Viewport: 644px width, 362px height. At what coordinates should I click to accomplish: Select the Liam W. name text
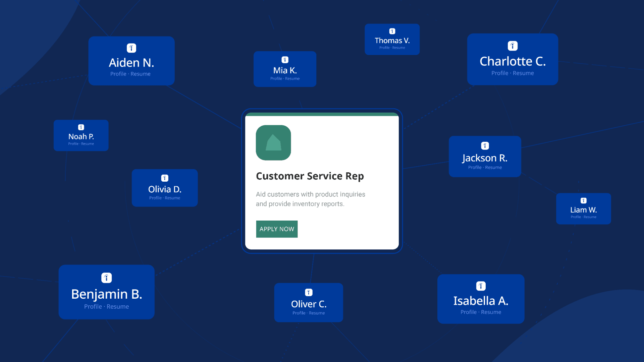[x=584, y=210]
